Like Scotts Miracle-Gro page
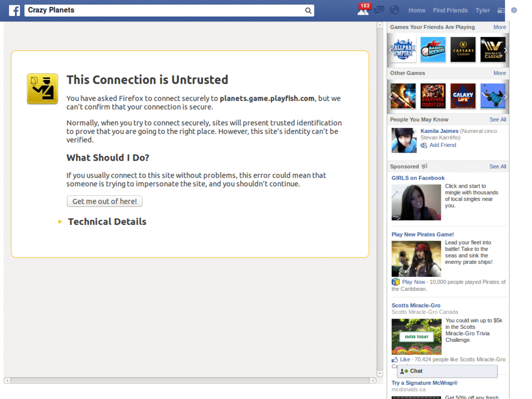Screen dimensions: 532x399 [x=405, y=360]
